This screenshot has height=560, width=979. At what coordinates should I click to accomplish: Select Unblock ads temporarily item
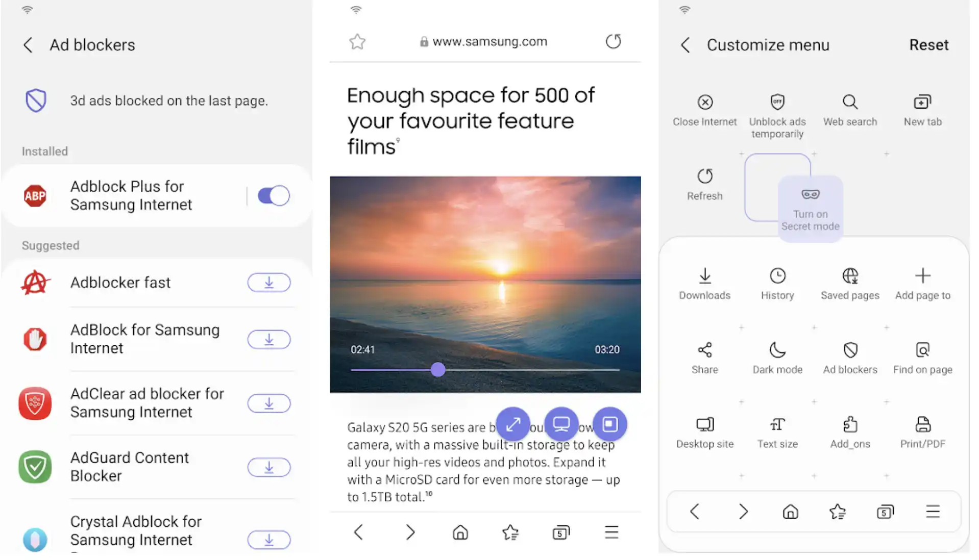[777, 116]
